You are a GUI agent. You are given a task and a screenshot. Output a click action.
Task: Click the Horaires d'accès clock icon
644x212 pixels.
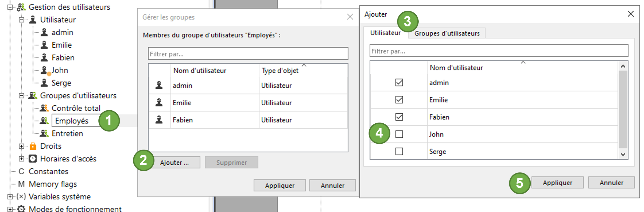tap(33, 159)
